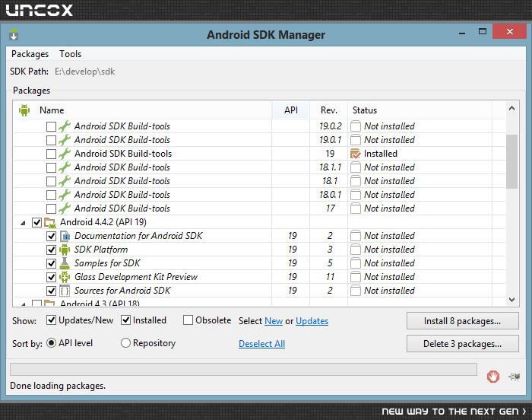This screenshot has height=420, width=532.
Task: Click Install 8 packages button
Action: pyautogui.click(x=462, y=321)
